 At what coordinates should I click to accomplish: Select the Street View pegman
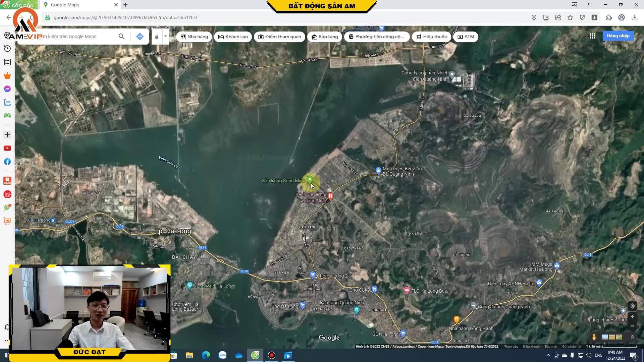pos(594,337)
